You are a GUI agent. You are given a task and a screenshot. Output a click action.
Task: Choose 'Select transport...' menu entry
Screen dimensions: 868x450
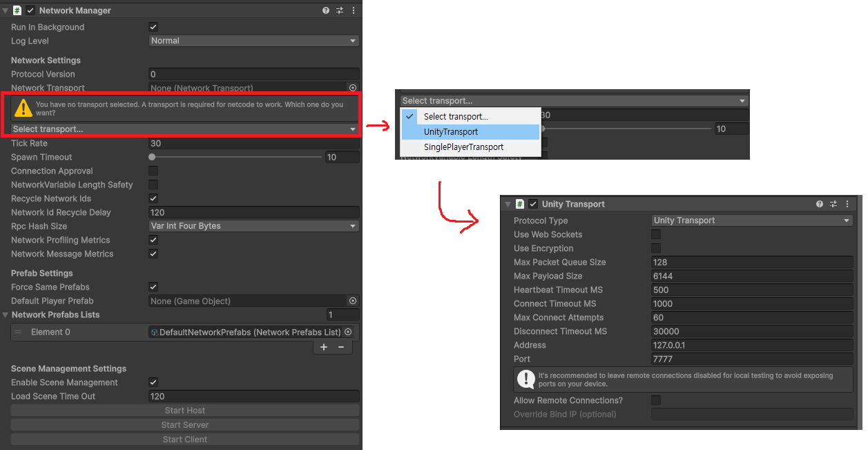470,117
